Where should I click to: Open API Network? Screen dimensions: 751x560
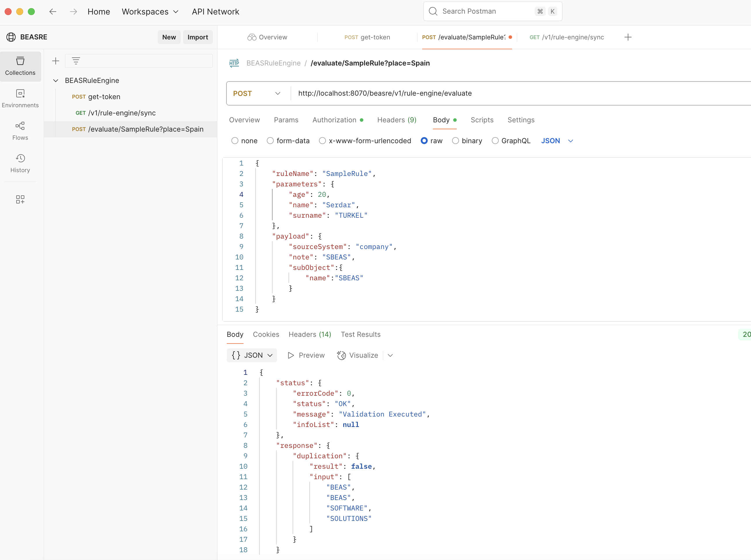216,12
